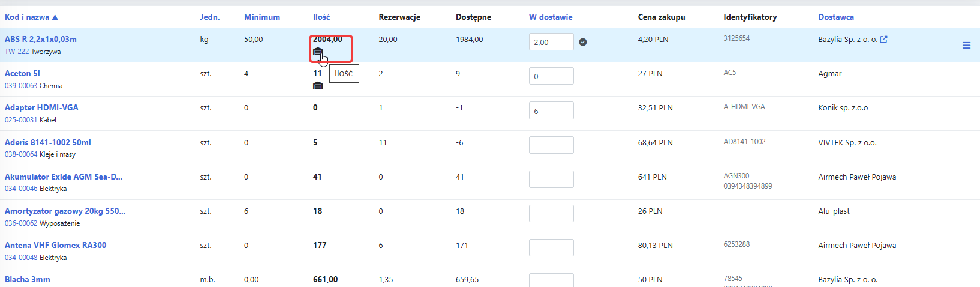Click the W dostawie field for Antena VHF Glomex
Viewport: 980px width, 287px height.
point(551,247)
